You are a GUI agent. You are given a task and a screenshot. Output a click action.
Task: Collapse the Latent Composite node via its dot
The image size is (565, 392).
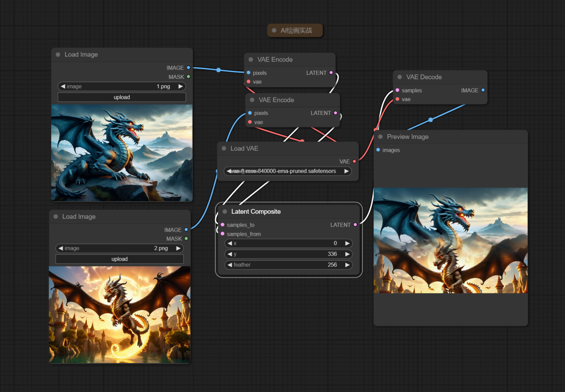(x=225, y=212)
